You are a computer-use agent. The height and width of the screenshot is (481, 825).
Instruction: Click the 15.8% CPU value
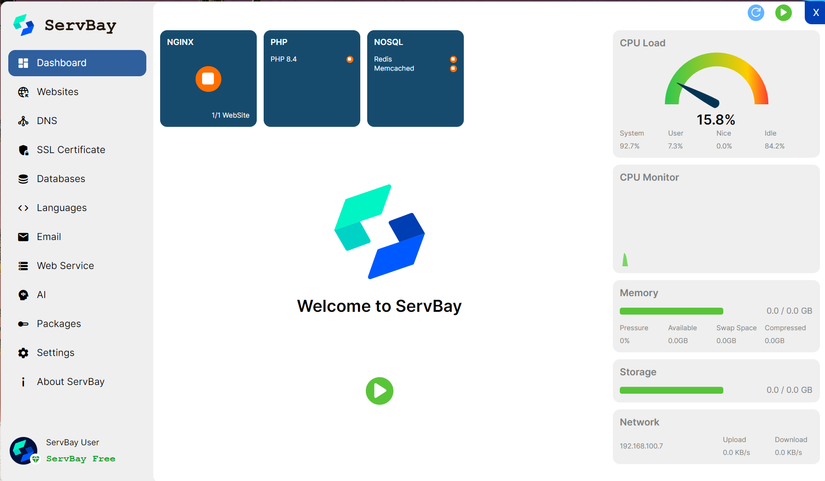point(716,120)
